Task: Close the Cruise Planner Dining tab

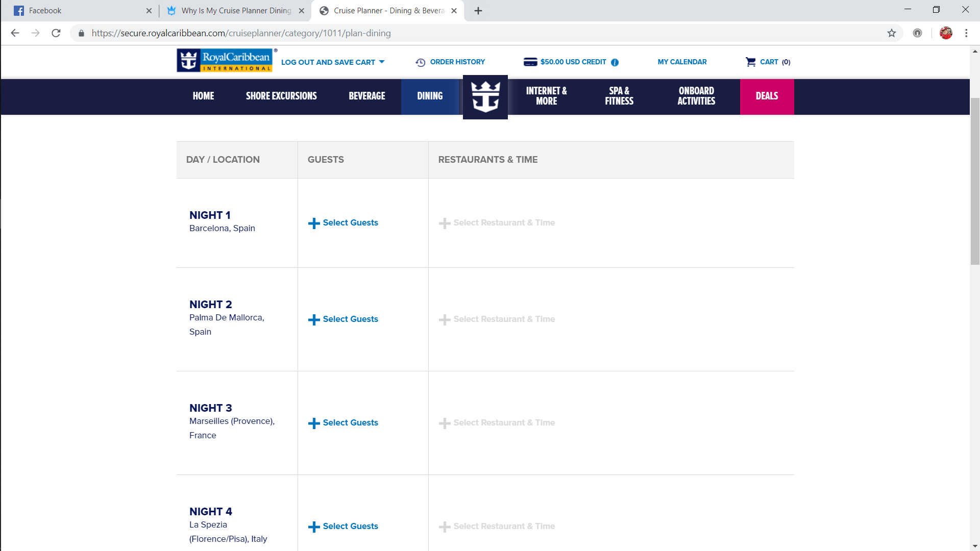Action: [x=454, y=11]
